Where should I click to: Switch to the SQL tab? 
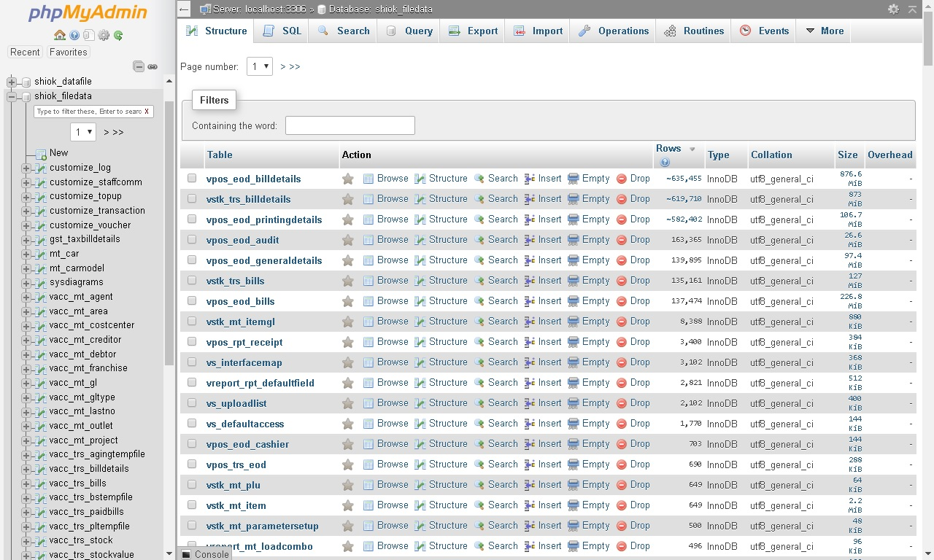point(282,31)
